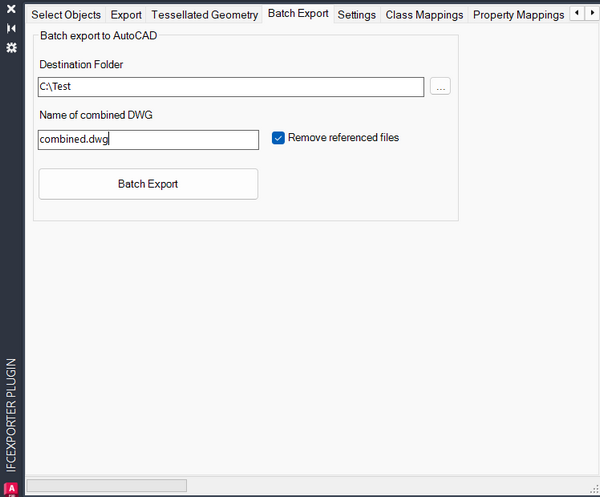This screenshot has height=497, width=600.
Task: Toggle palette auto-hide icon
Action: [x=11, y=28]
